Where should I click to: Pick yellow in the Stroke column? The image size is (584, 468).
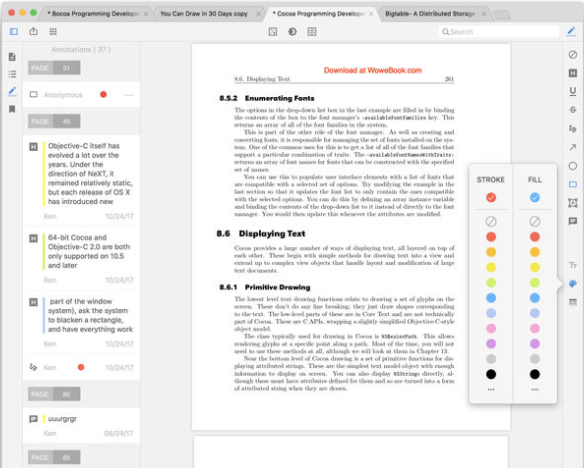pos(491,267)
